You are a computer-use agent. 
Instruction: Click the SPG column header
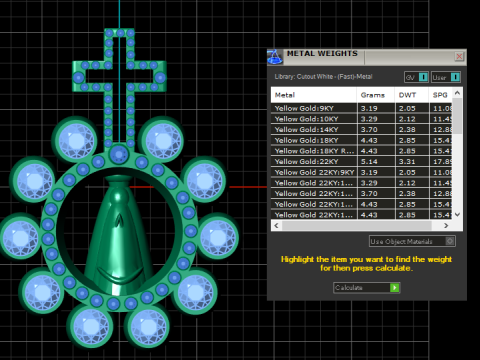[x=440, y=95]
